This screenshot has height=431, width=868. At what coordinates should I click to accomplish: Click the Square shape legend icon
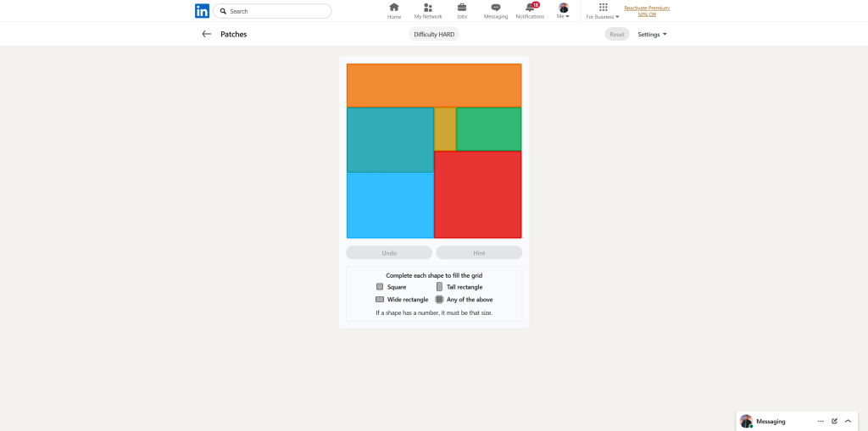tap(380, 286)
